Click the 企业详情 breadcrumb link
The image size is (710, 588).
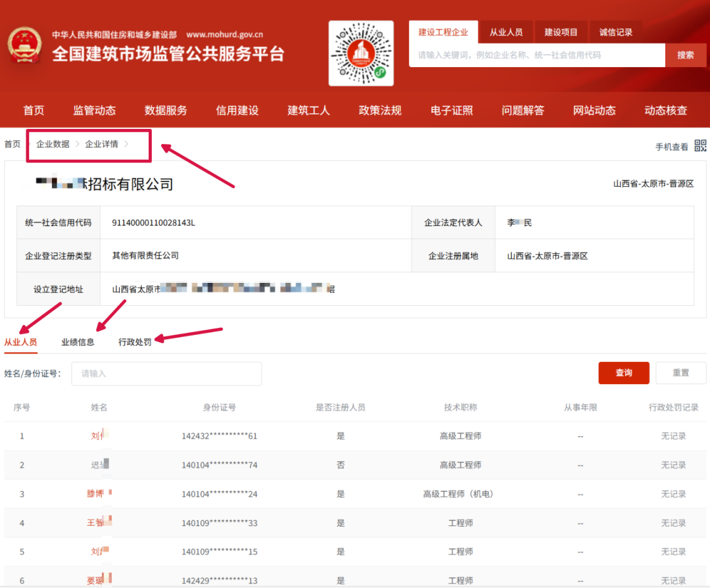coord(101,144)
